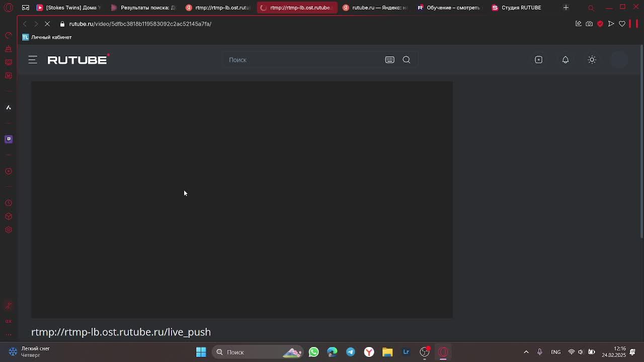Open a new browser tab

pyautogui.click(x=566, y=8)
